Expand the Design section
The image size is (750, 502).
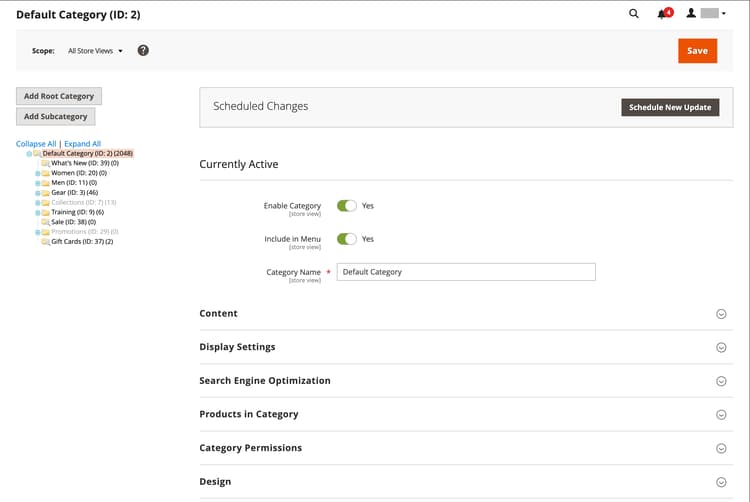click(466, 481)
